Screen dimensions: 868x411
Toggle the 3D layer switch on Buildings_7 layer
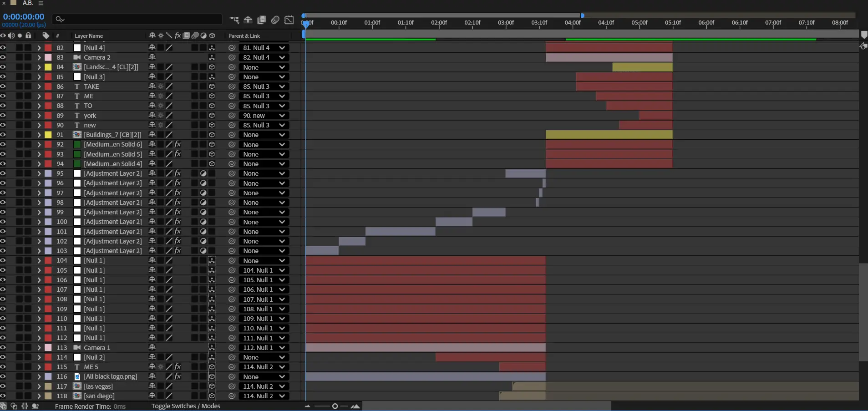[212, 135]
